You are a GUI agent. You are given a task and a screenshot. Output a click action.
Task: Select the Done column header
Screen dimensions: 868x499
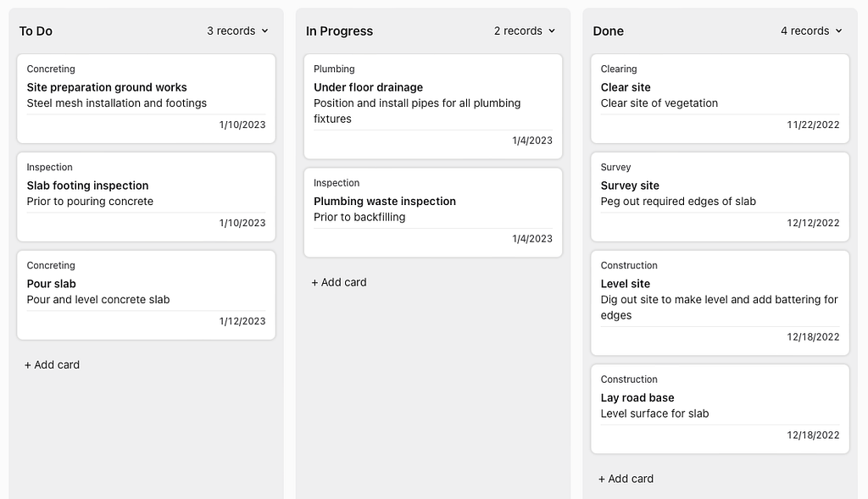tap(609, 31)
